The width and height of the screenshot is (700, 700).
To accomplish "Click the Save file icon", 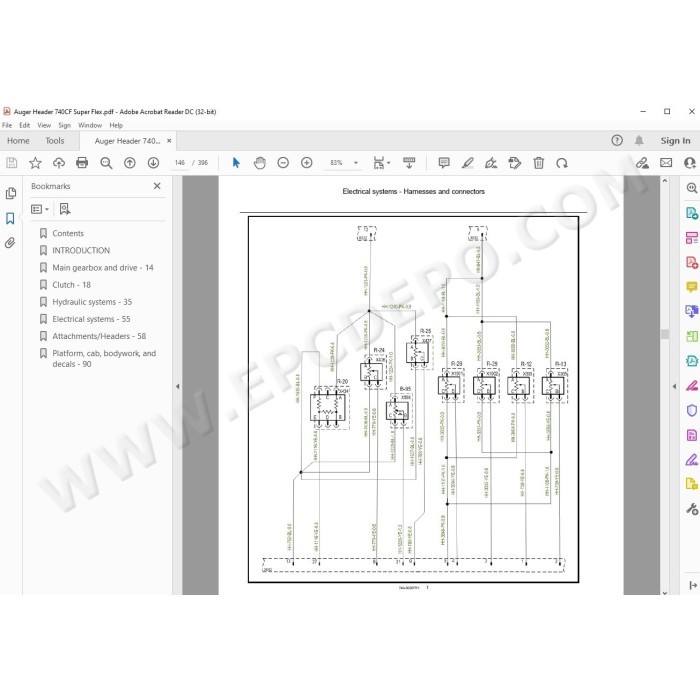I will [x=12, y=163].
